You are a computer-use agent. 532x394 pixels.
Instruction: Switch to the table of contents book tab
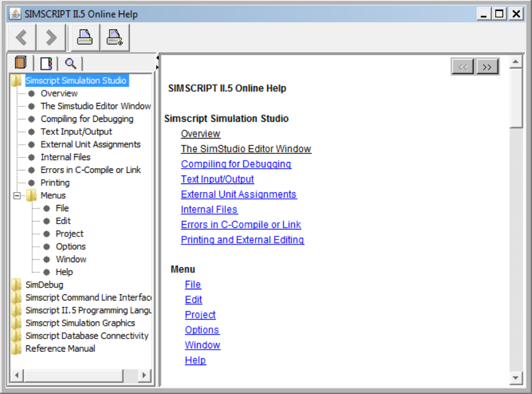click(21, 63)
